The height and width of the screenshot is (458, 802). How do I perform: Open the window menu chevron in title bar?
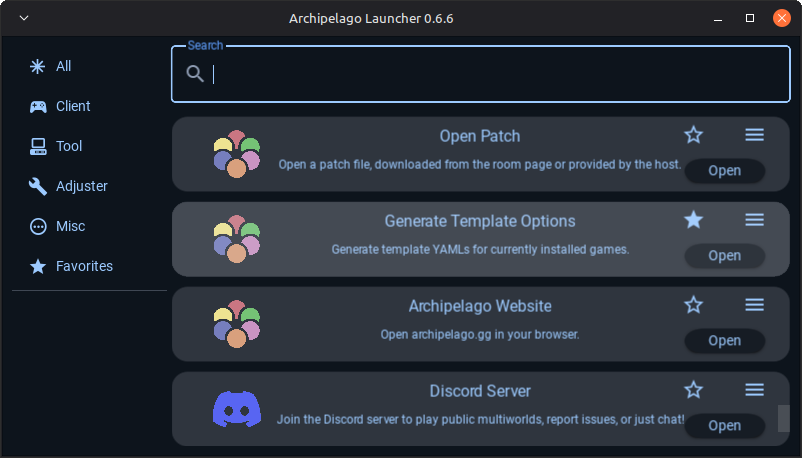click(24, 18)
